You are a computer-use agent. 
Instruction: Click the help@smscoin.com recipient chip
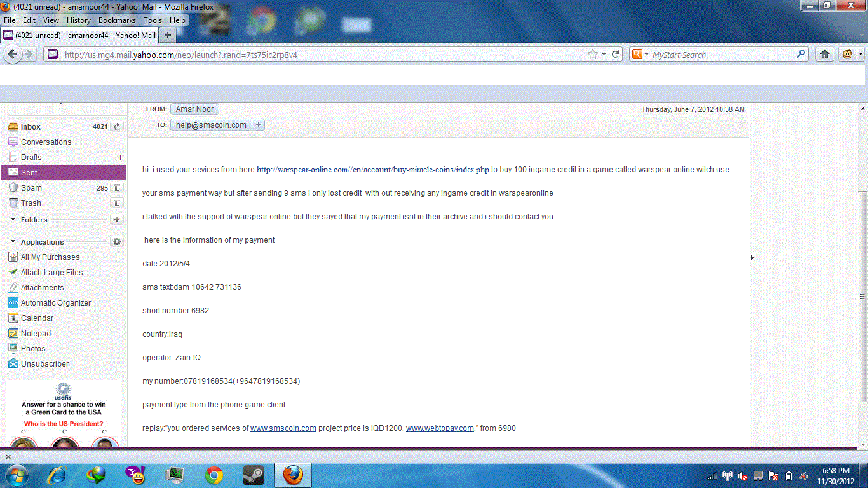click(211, 125)
